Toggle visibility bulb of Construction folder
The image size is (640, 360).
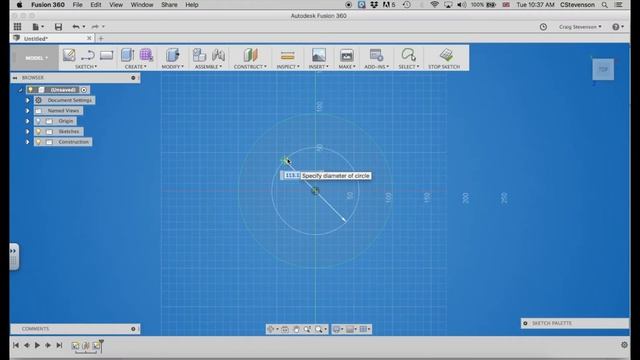click(x=38, y=142)
